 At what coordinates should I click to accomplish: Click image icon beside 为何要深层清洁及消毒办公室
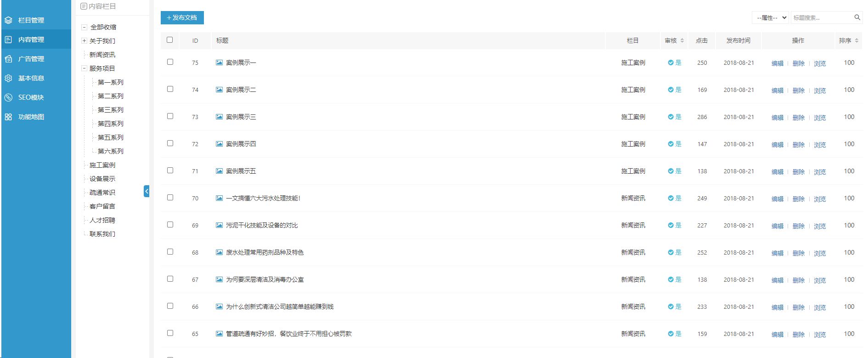coord(219,279)
